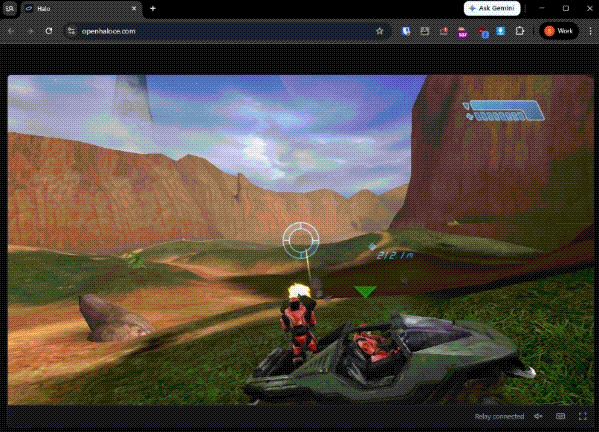Open the gray box extension icon

point(425,31)
